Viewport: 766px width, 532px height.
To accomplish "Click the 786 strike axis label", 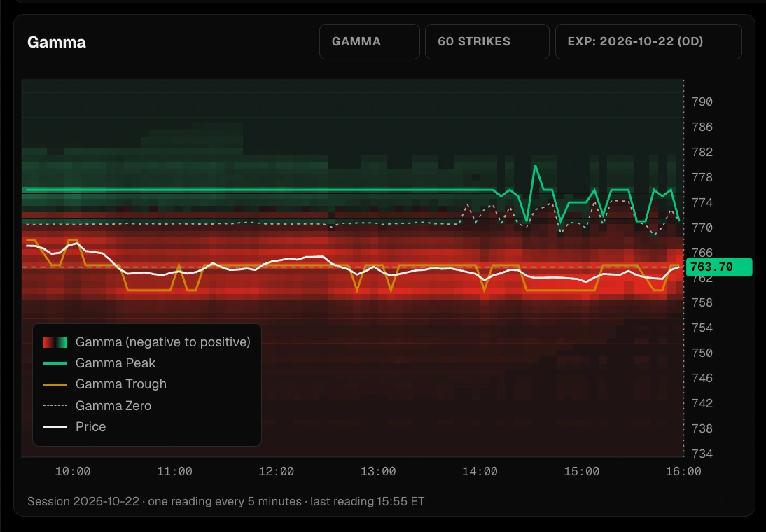I will pyautogui.click(x=702, y=127).
